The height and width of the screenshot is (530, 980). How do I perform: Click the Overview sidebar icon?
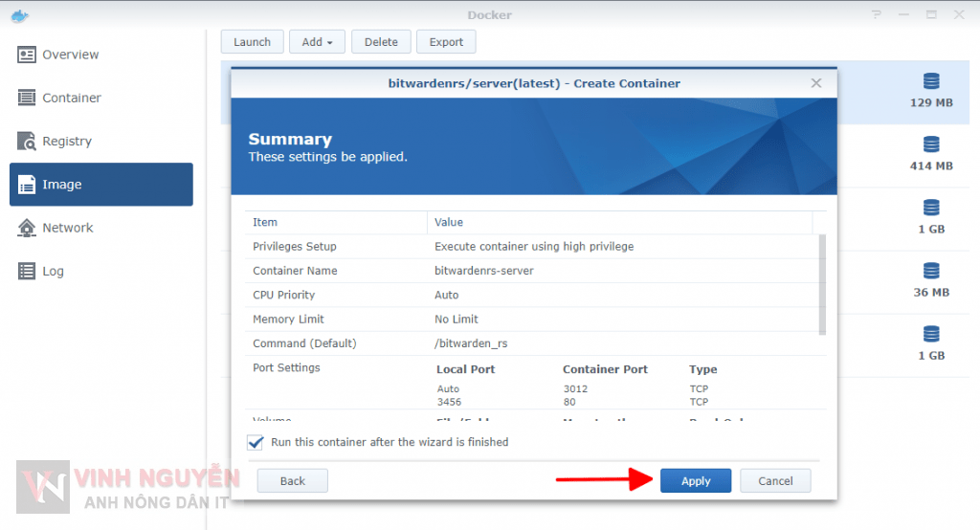click(x=27, y=55)
